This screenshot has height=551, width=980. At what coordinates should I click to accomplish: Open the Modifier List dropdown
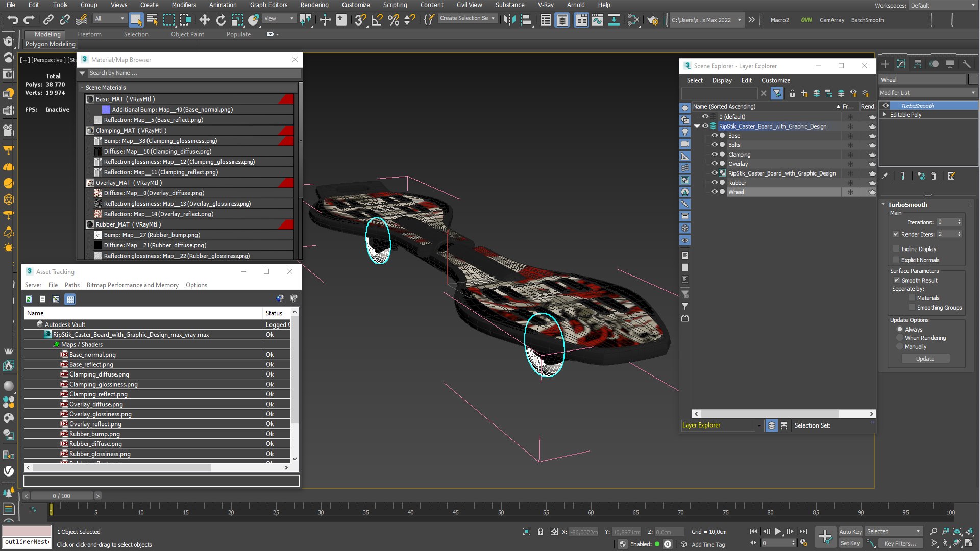pyautogui.click(x=927, y=93)
